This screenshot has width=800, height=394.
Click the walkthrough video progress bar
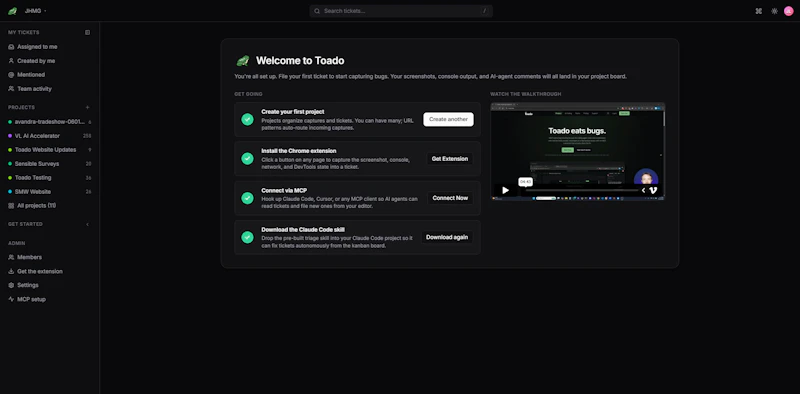(582, 190)
